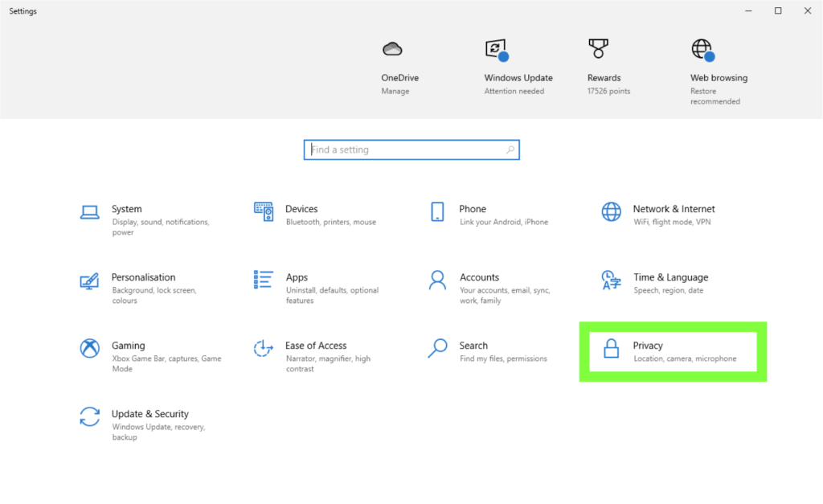The width and height of the screenshot is (823, 504).
Task: Click 'Find my files, permissions' description
Action: (503, 359)
